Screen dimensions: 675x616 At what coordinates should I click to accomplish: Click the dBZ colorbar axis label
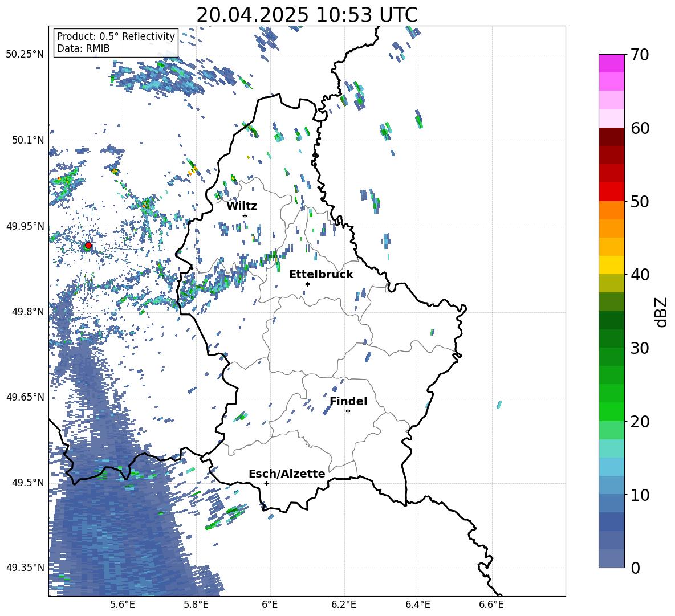(x=662, y=312)
